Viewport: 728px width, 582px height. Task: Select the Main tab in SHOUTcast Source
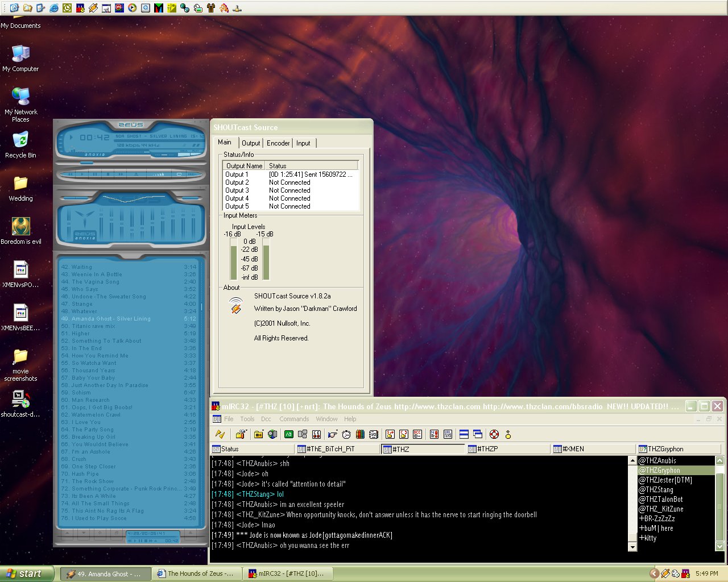click(225, 142)
